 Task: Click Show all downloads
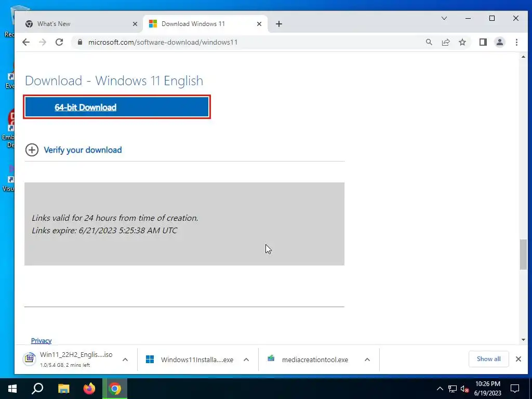(x=488, y=359)
